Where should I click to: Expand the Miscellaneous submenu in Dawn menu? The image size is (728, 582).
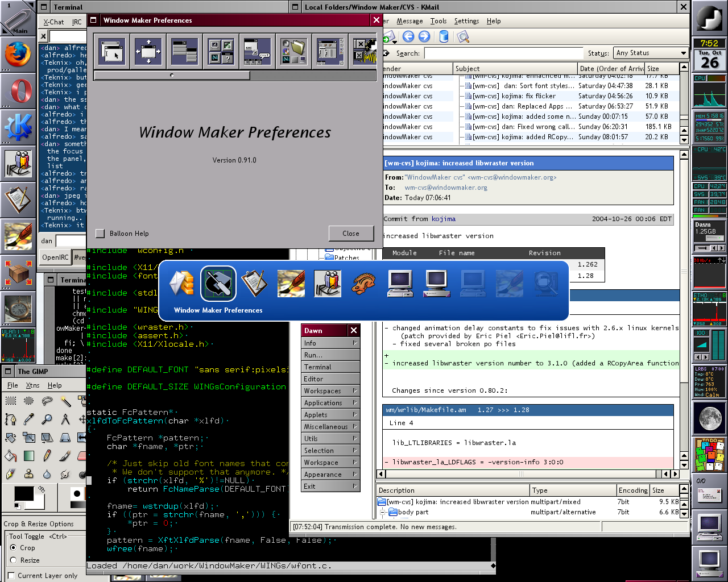pos(330,427)
